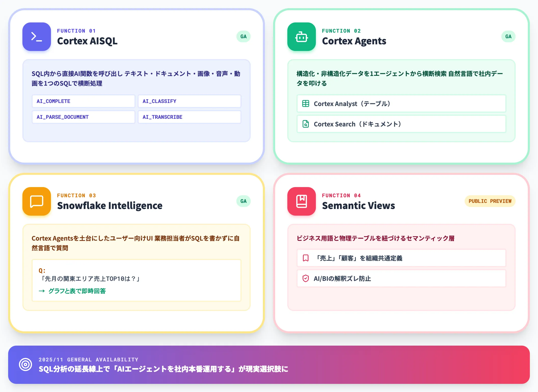
Task: Click the 構造化・非構造化データ description text
Action: tap(400, 79)
